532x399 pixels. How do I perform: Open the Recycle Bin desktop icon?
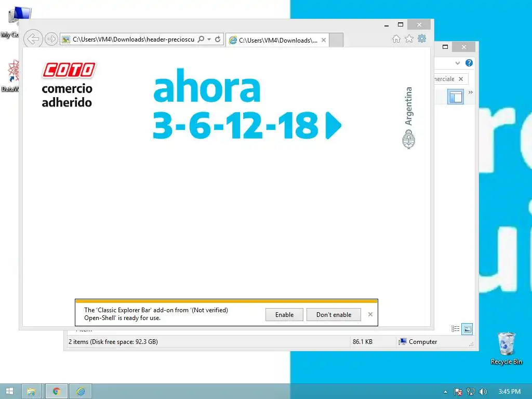(506, 349)
